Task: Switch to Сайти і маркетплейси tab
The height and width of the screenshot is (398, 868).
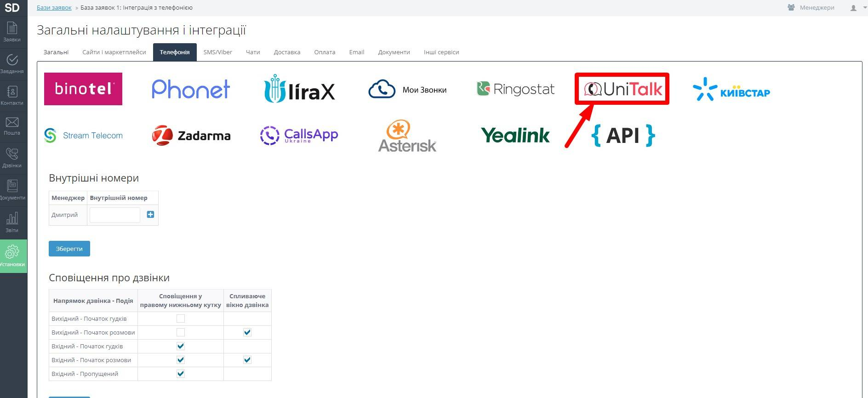Action: click(114, 52)
